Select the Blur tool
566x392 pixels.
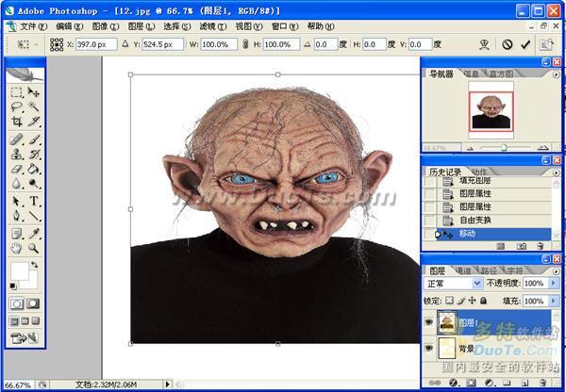16,184
